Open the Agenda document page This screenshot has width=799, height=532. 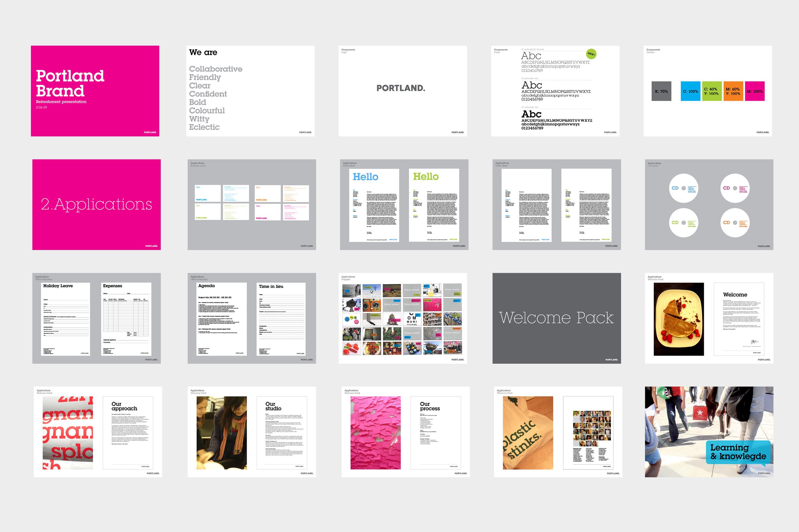[x=222, y=319]
